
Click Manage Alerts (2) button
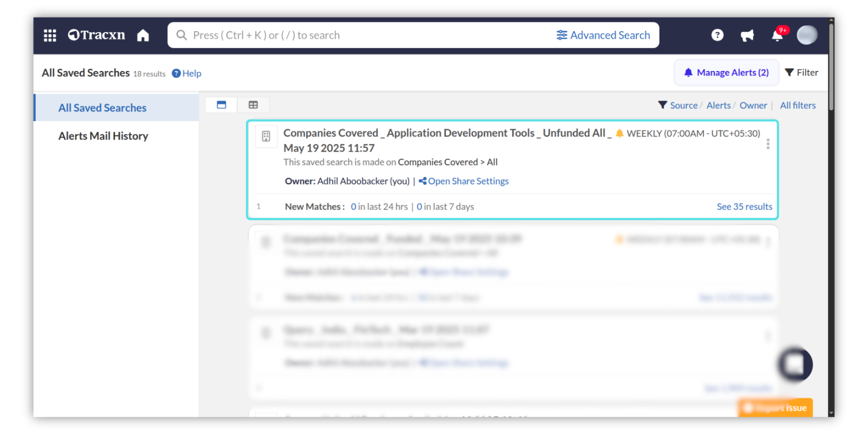click(726, 73)
